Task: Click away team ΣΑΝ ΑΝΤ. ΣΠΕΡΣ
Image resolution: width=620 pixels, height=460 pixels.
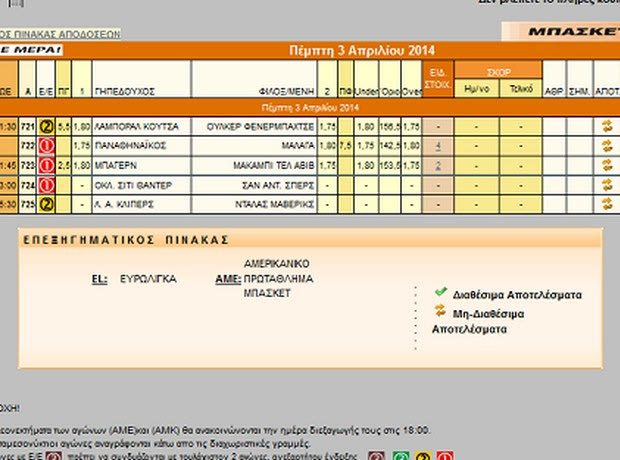Action: pyautogui.click(x=278, y=185)
